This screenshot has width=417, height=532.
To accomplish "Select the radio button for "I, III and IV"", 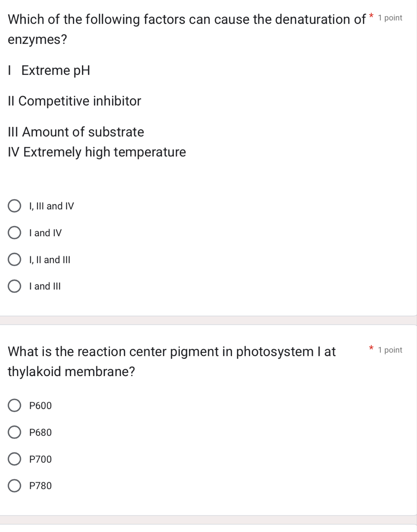I will coord(14,206).
